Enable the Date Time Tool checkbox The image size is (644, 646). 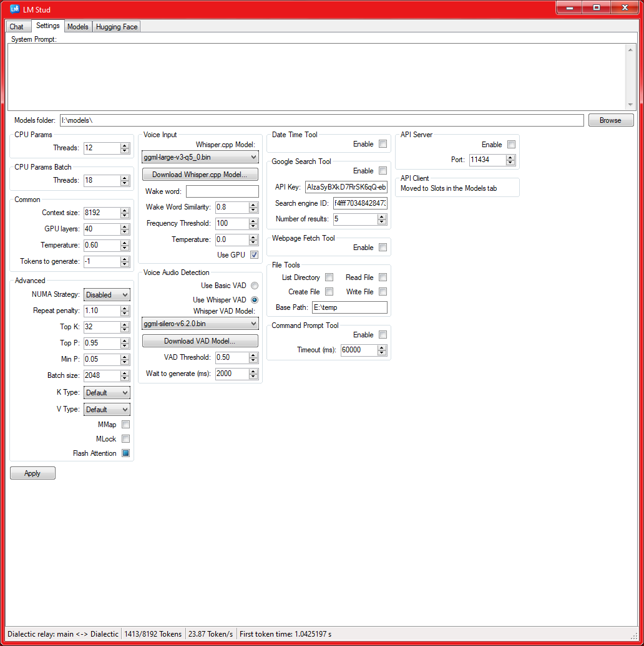[383, 144]
